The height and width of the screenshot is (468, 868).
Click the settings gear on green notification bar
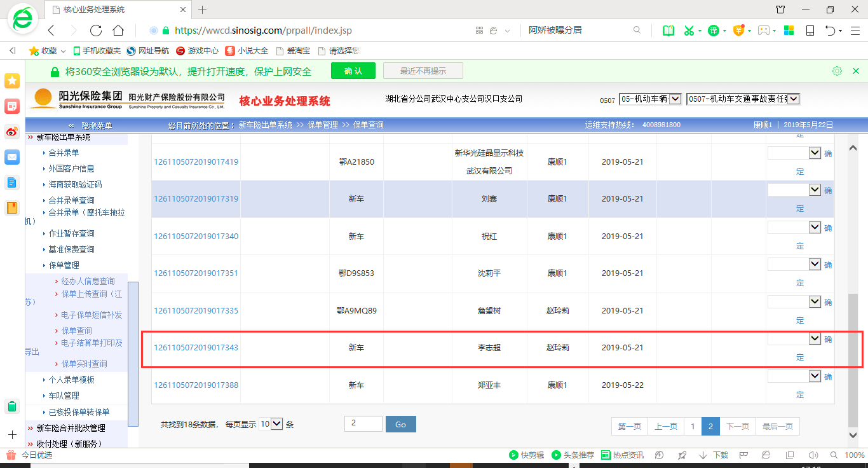click(837, 71)
